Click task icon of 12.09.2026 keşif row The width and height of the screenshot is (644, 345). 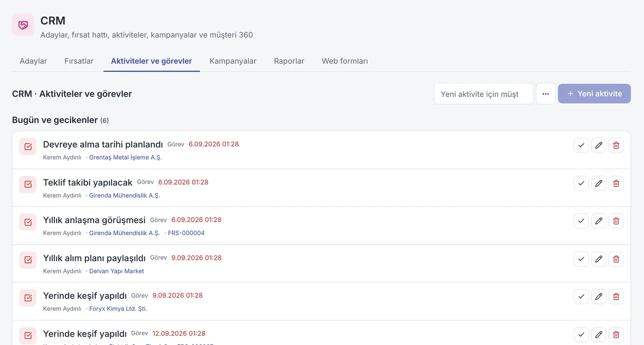point(28,335)
